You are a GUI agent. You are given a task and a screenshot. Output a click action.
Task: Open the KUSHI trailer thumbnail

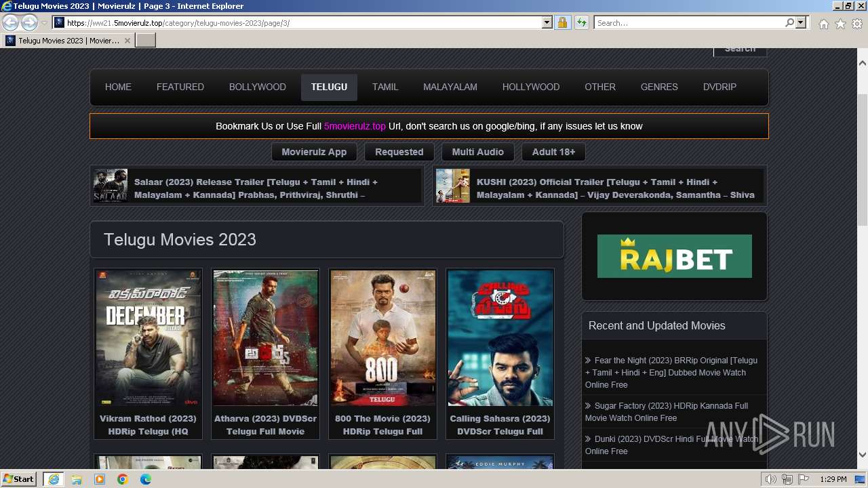(x=453, y=186)
